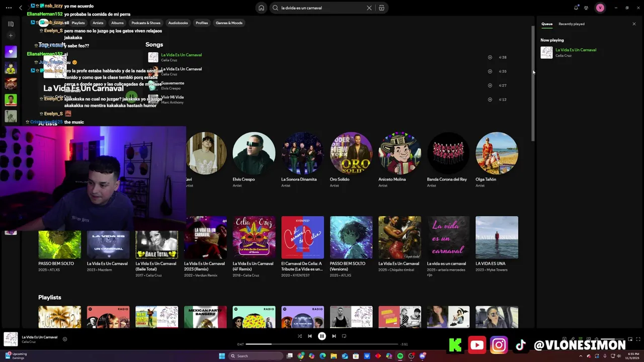
Task: Filter results by Profiles
Action: coord(202,23)
